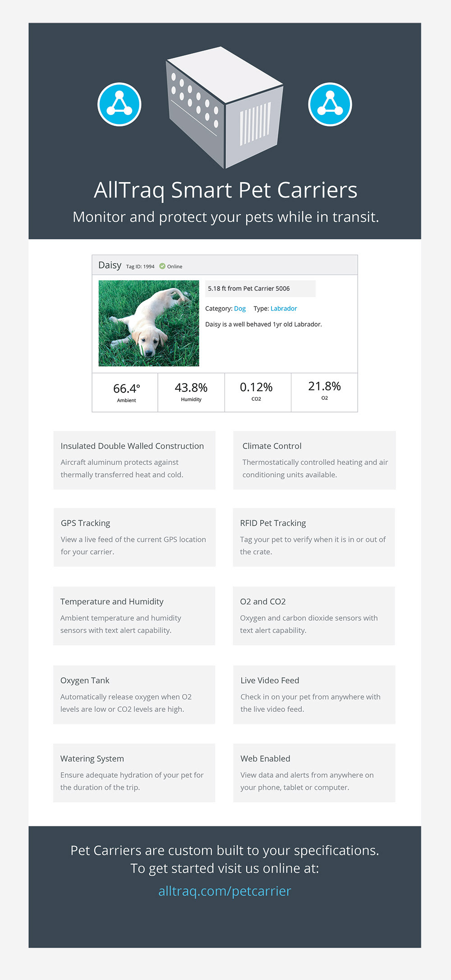Click the left blue AllTraq network icon
This screenshot has height=980, width=451.
coord(120,105)
